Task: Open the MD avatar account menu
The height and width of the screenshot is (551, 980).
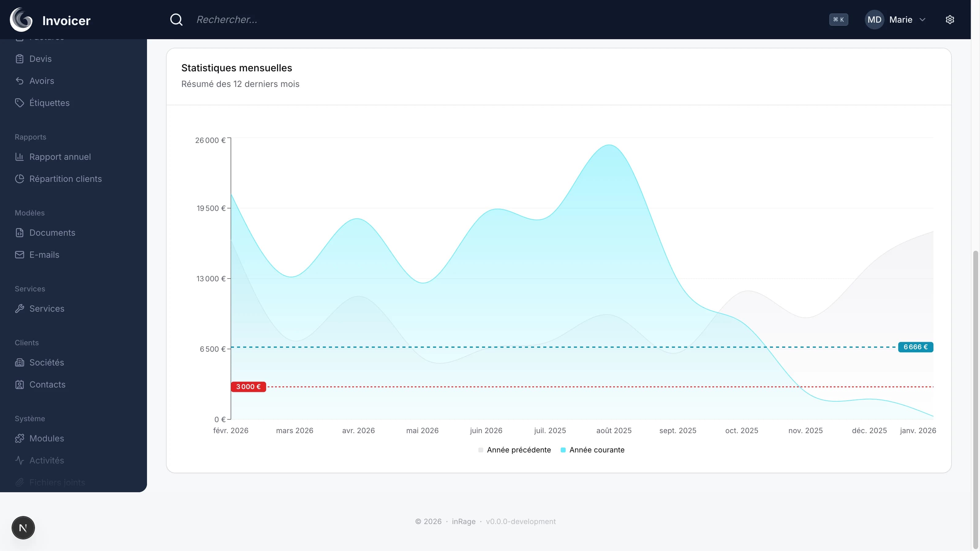Action: click(x=874, y=19)
